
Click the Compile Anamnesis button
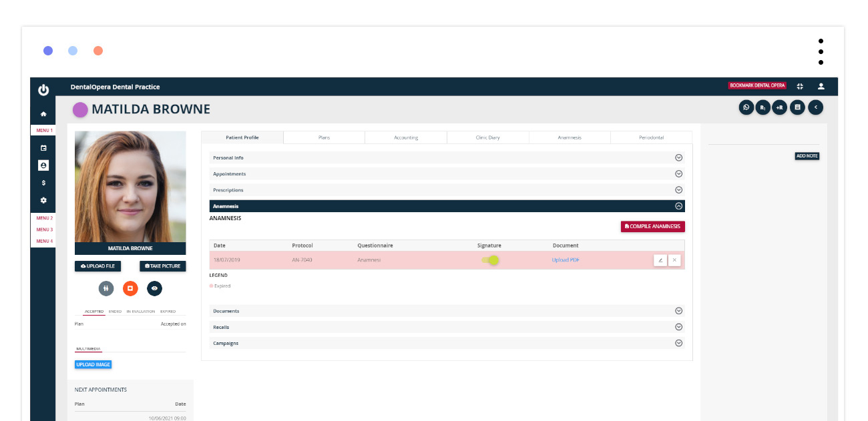coord(652,227)
